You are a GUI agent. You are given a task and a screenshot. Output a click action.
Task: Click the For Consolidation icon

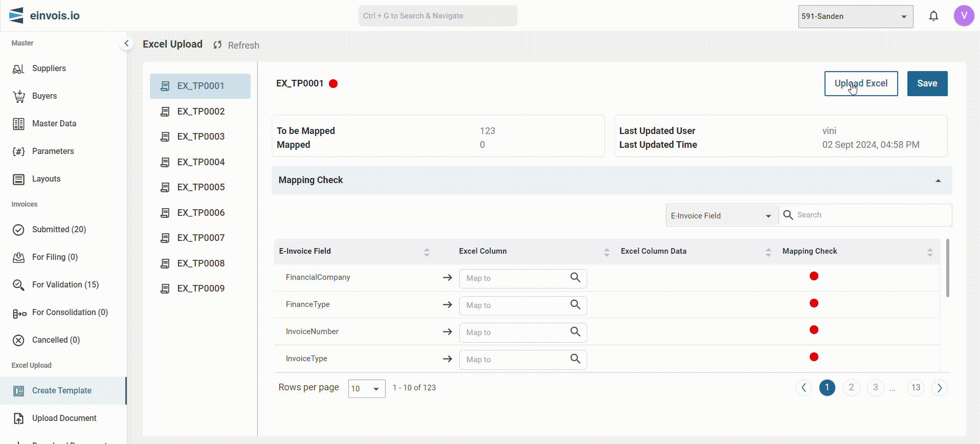click(x=19, y=313)
